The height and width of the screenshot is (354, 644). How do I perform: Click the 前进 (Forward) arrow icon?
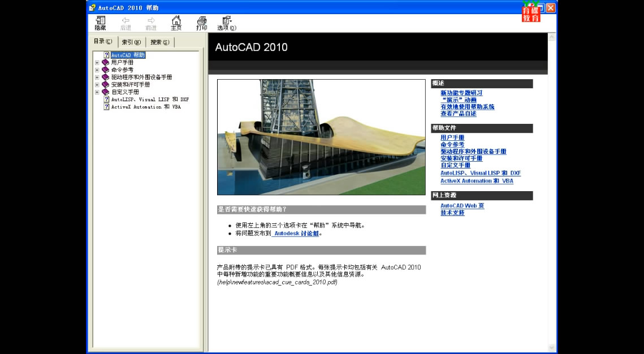tap(151, 20)
